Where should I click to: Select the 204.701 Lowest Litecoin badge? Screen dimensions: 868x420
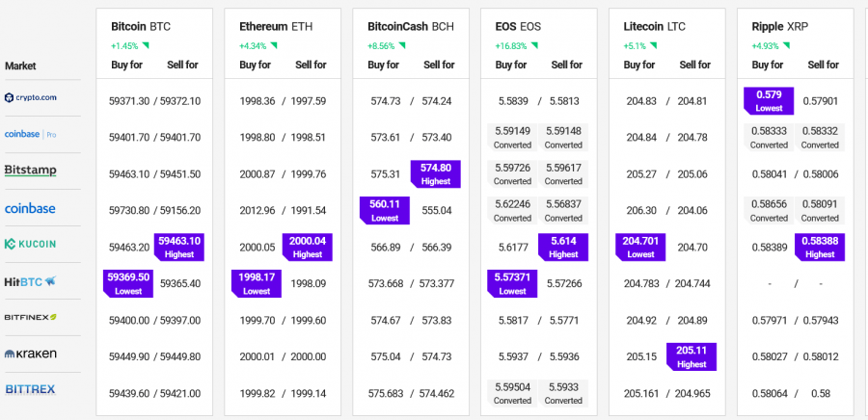click(x=641, y=247)
